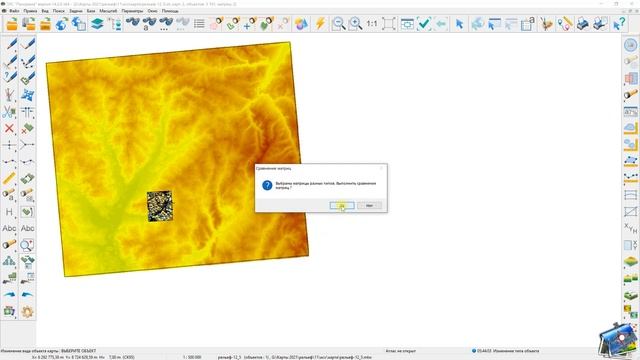This screenshot has height=360, width=640.
Task: Click the lightning bolt icon
Action: (320, 24)
